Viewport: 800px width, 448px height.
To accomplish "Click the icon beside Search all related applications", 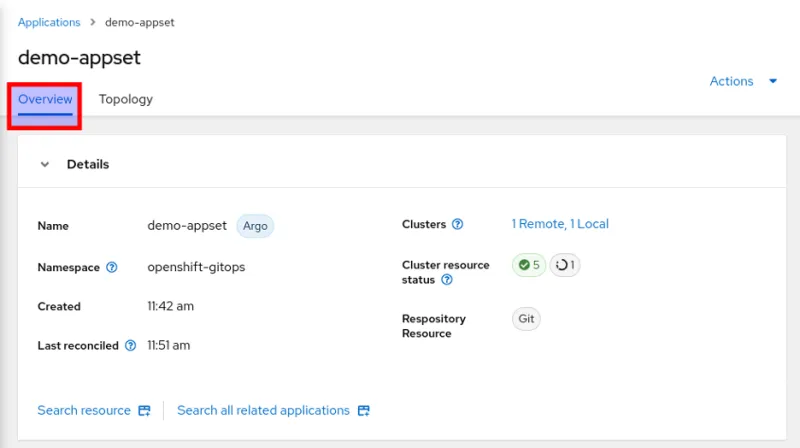I will point(363,411).
